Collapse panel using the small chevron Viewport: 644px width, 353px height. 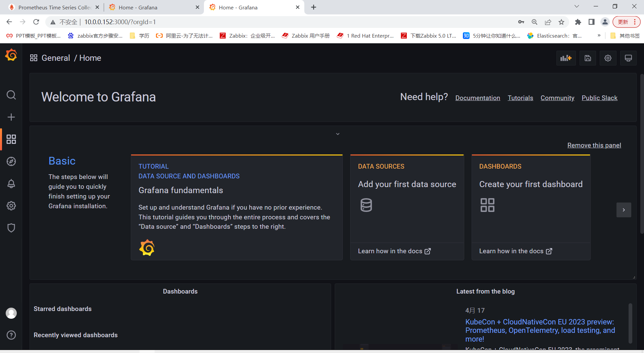click(x=338, y=134)
